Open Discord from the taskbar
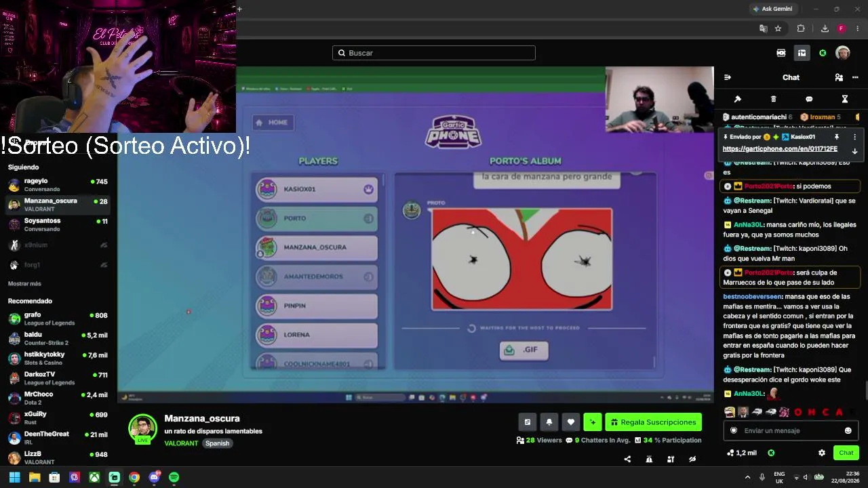The width and height of the screenshot is (868, 488). (154, 477)
